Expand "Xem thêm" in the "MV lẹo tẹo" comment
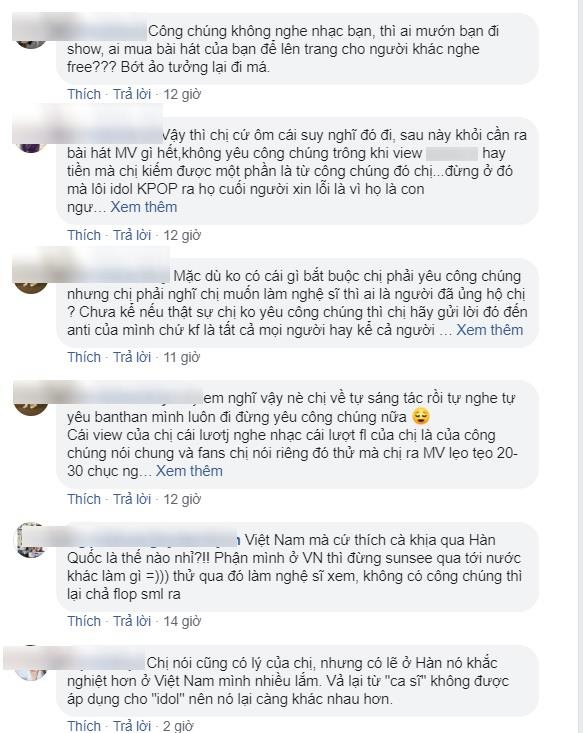The width and height of the screenshot is (583, 733). pos(189,471)
